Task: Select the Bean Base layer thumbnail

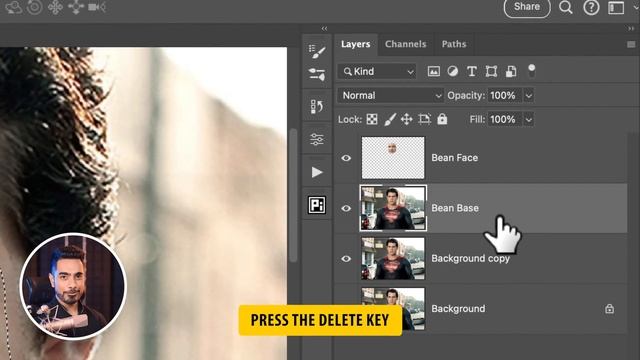Action: tap(393, 208)
